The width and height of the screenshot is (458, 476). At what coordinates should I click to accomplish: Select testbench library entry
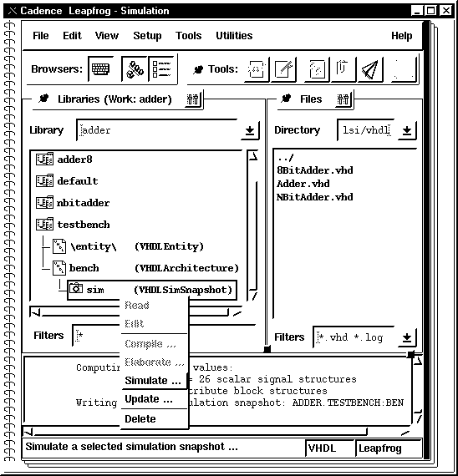pyautogui.click(x=84, y=225)
